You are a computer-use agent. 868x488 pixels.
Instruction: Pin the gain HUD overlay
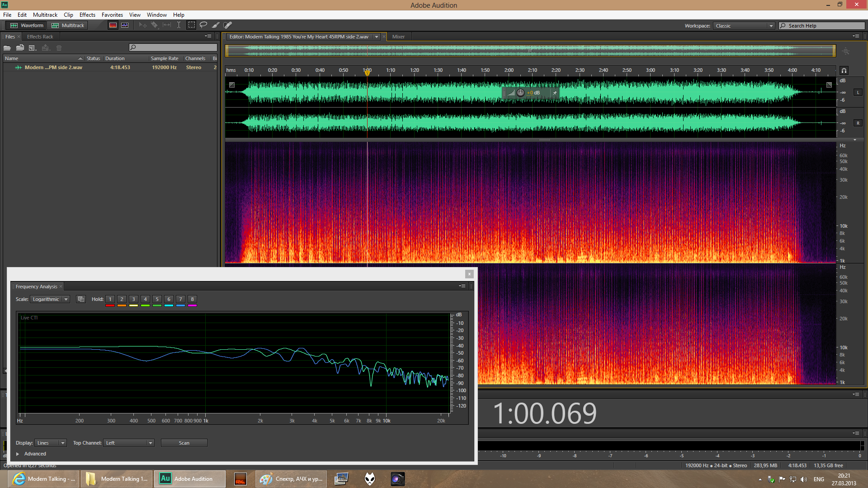pos(555,93)
